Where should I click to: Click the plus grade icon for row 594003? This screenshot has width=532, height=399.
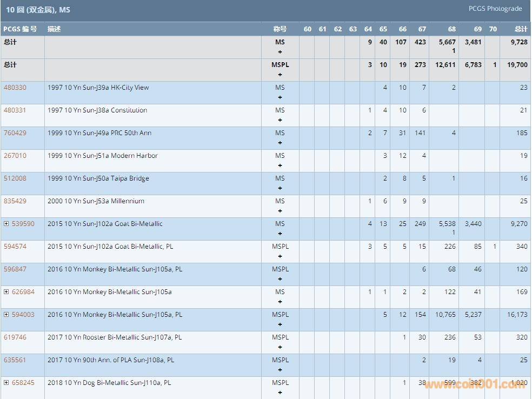pos(280,325)
